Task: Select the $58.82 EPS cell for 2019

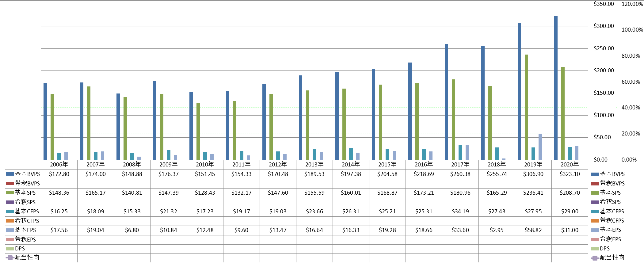Action: point(533,230)
